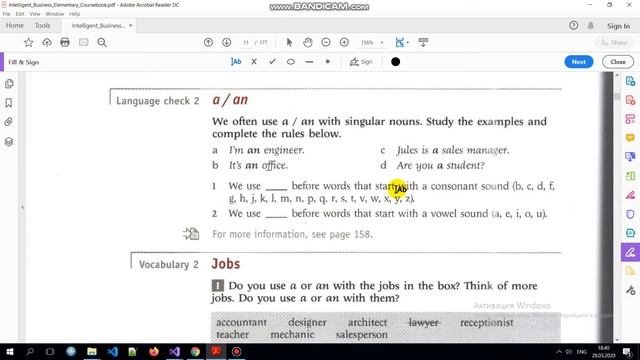The image size is (640, 360).
Task: Open Firefox from the taskbar
Action: [153, 351]
